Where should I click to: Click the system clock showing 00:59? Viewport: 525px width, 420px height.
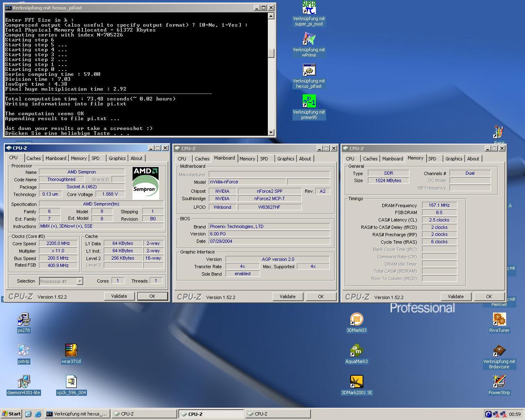point(515,414)
